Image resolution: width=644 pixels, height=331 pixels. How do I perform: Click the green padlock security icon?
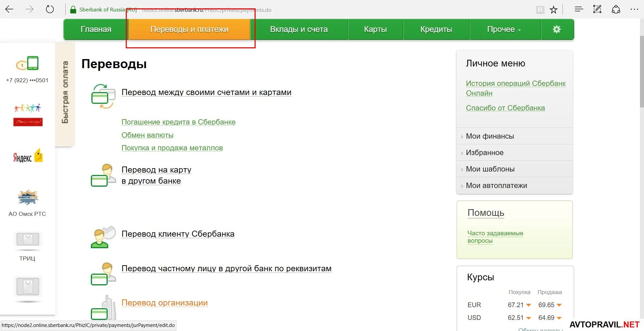[73, 10]
